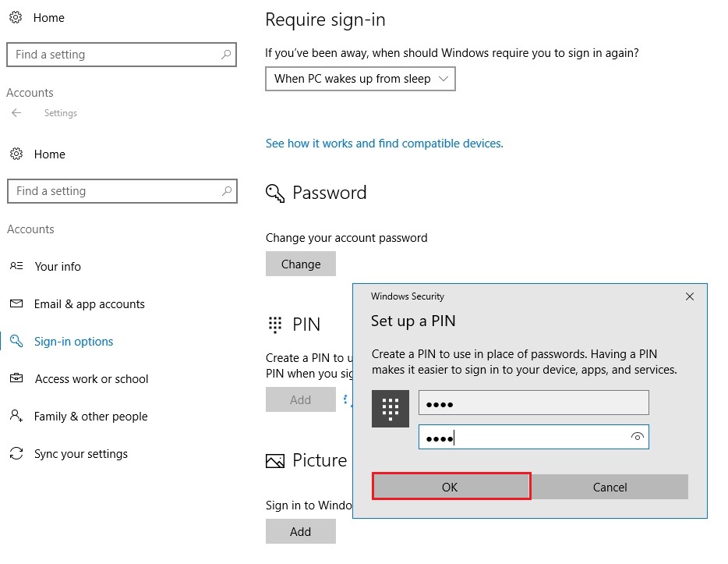Reveal the PIN with the eye icon
Screen dimensions: 728x564
tap(637, 438)
